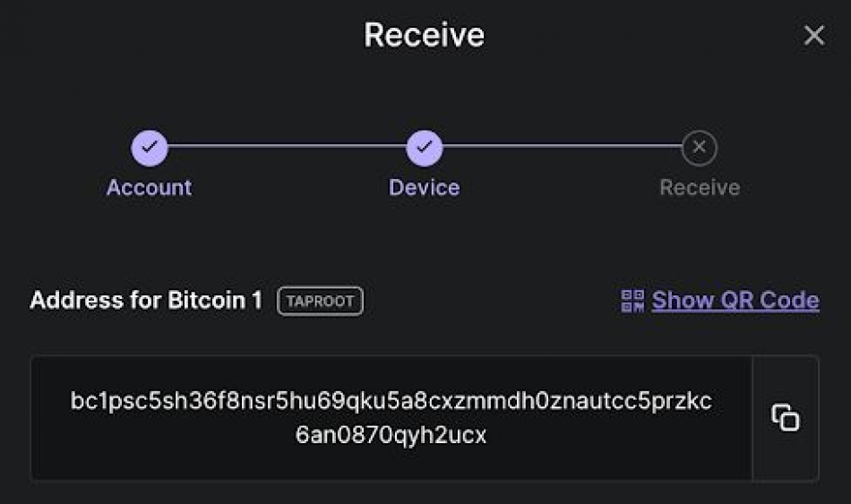Open the Show QR Code link
Image resolution: width=851 pixels, height=504 pixels.
click(x=735, y=300)
